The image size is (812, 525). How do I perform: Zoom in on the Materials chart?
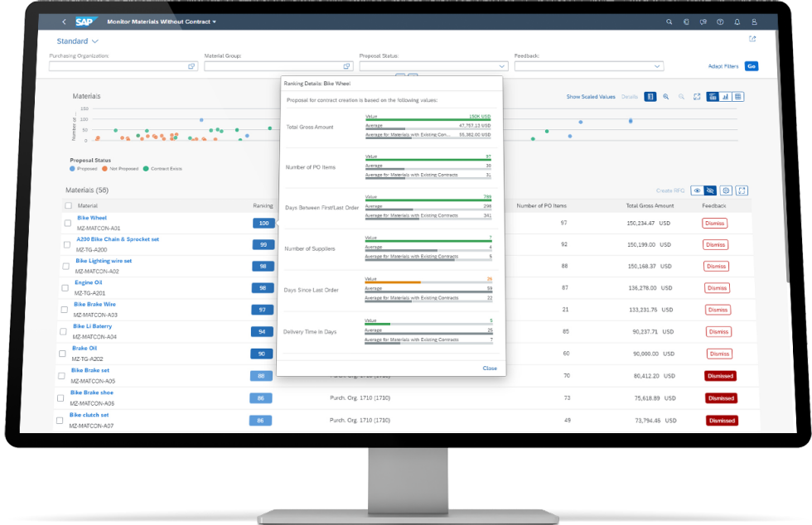pyautogui.click(x=665, y=97)
